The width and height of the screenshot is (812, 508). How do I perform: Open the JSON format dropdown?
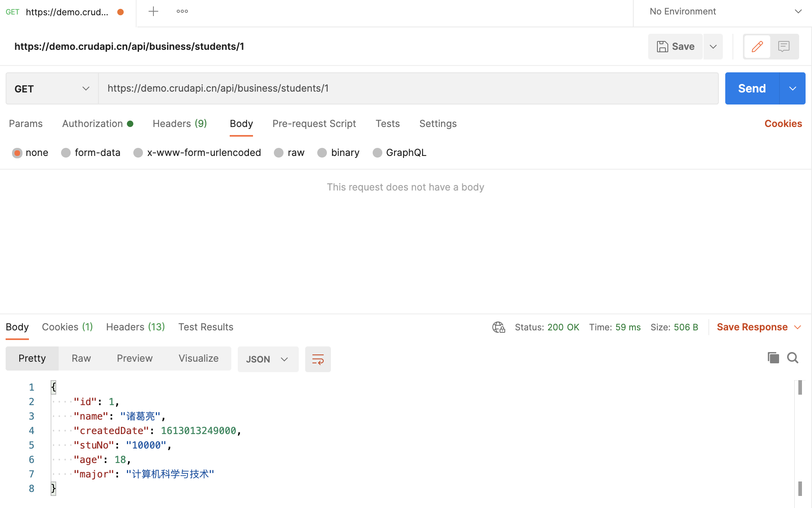(x=268, y=359)
